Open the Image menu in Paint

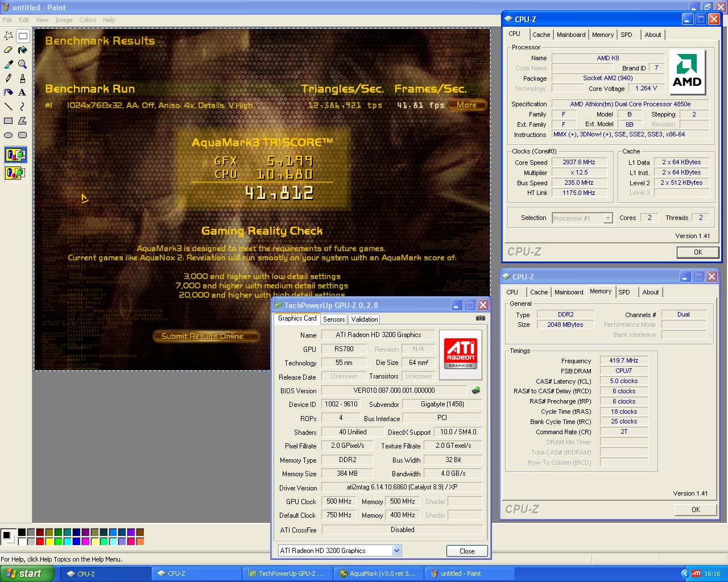click(x=64, y=20)
